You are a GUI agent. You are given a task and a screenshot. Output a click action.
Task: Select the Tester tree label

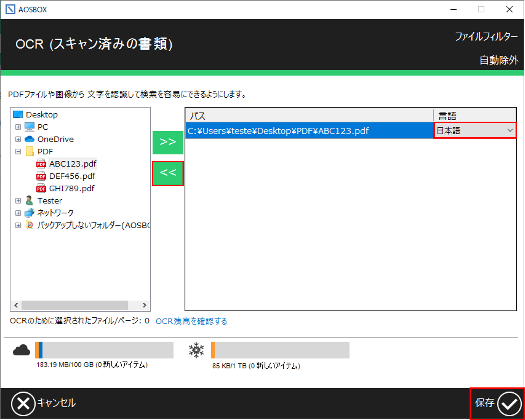click(x=50, y=200)
